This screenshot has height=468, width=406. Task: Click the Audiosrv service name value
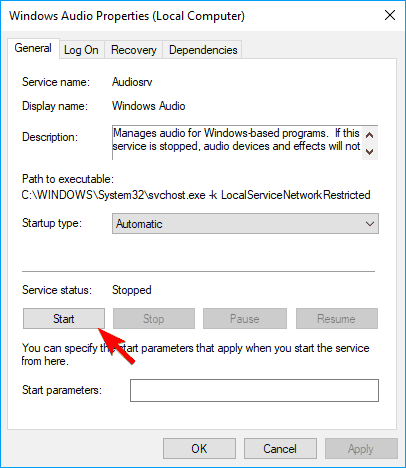(132, 82)
